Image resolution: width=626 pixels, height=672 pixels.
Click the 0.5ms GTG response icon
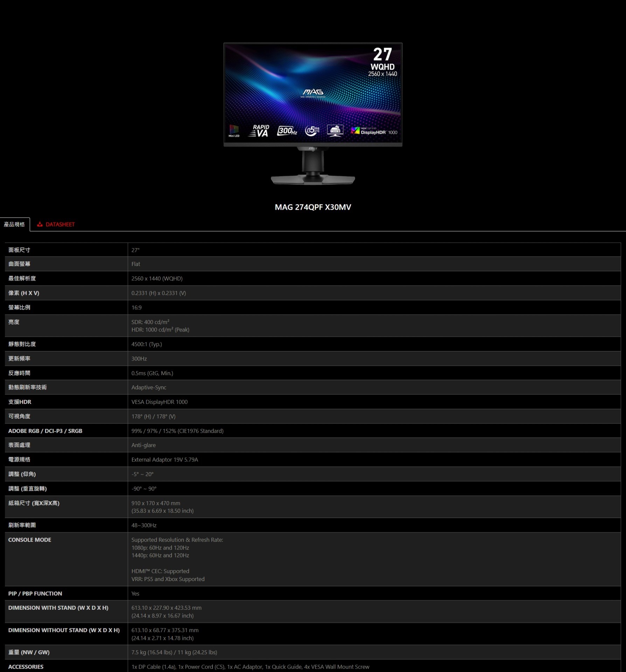click(x=312, y=131)
